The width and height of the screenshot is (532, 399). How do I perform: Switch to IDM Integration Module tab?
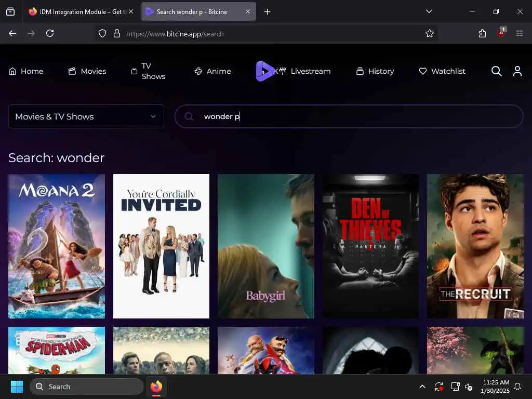coord(81,12)
